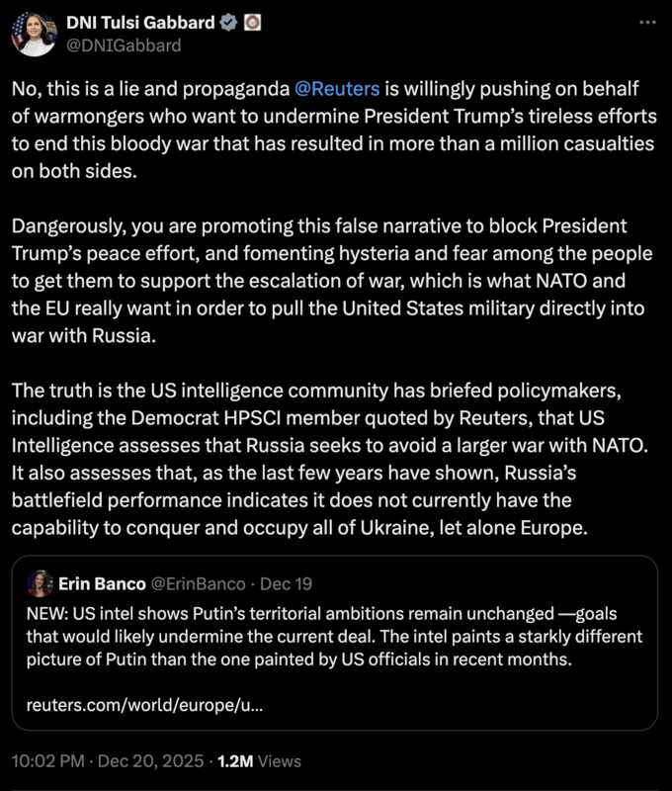Click the affiliation badge beside the verified checkmark
The image size is (672, 791).
(x=251, y=22)
